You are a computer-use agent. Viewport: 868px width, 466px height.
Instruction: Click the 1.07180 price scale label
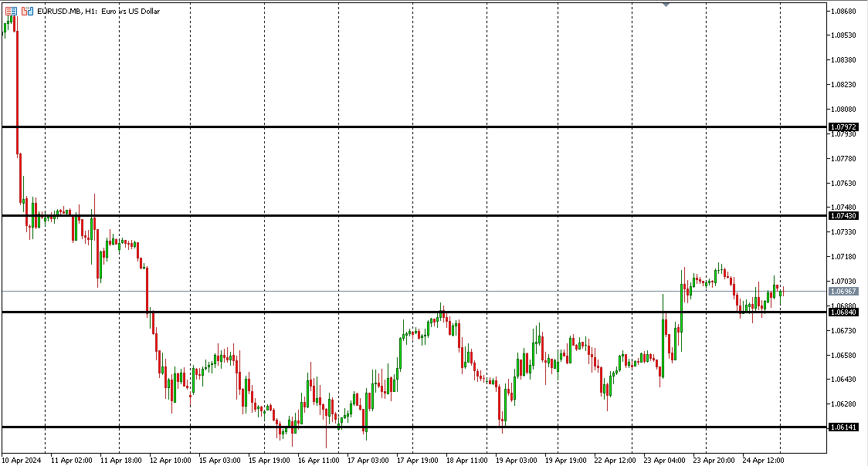843,256
